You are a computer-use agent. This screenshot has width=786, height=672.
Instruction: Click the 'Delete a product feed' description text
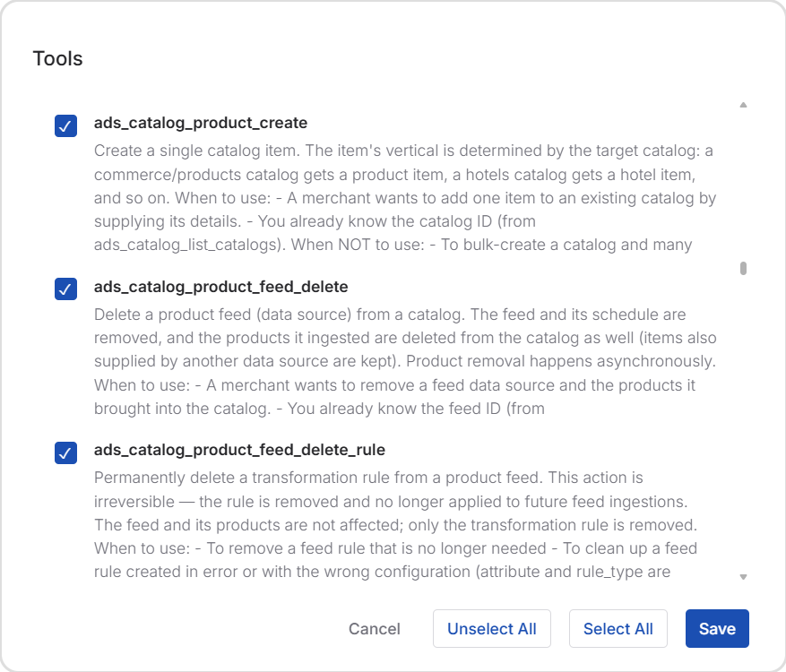point(405,362)
